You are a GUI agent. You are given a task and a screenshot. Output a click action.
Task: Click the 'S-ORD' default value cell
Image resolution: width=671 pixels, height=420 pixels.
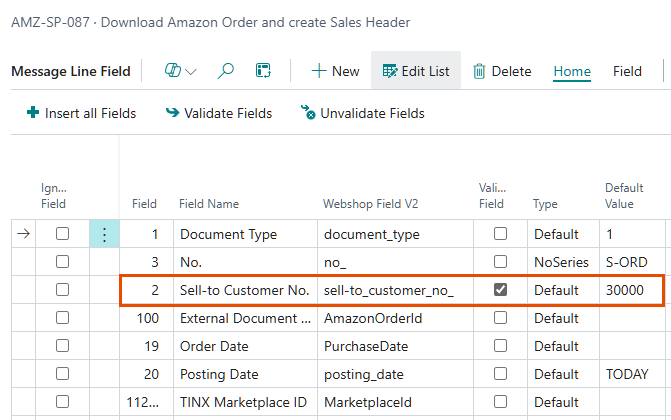click(x=632, y=262)
